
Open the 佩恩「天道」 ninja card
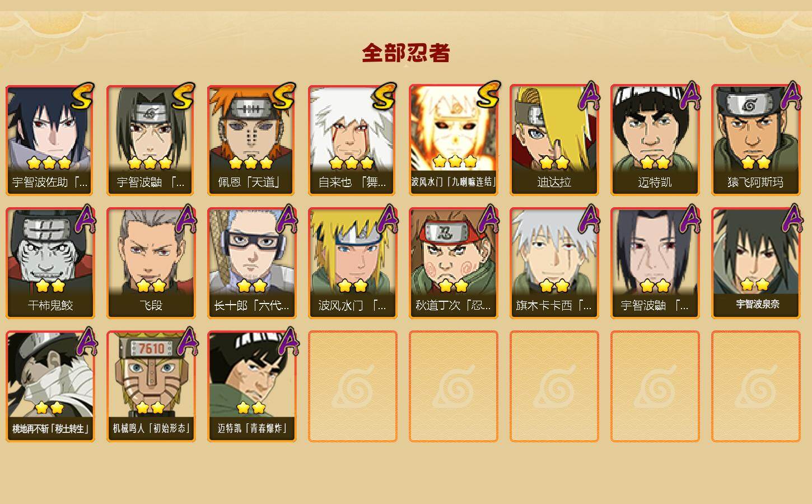(252, 140)
